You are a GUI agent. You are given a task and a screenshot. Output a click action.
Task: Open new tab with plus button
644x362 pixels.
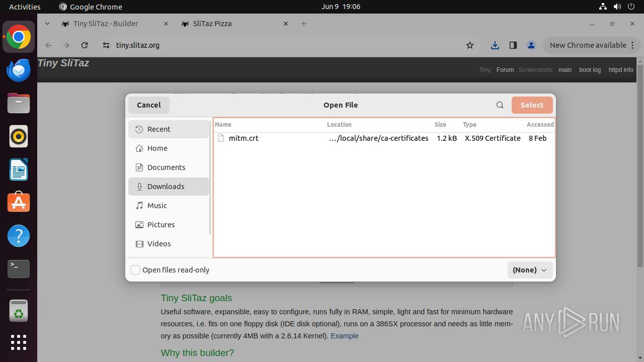click(303, 24)
